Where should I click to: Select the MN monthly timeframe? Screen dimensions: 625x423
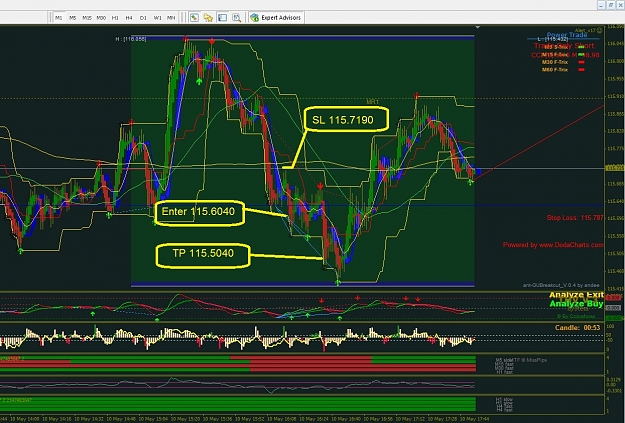coord(171,18)
